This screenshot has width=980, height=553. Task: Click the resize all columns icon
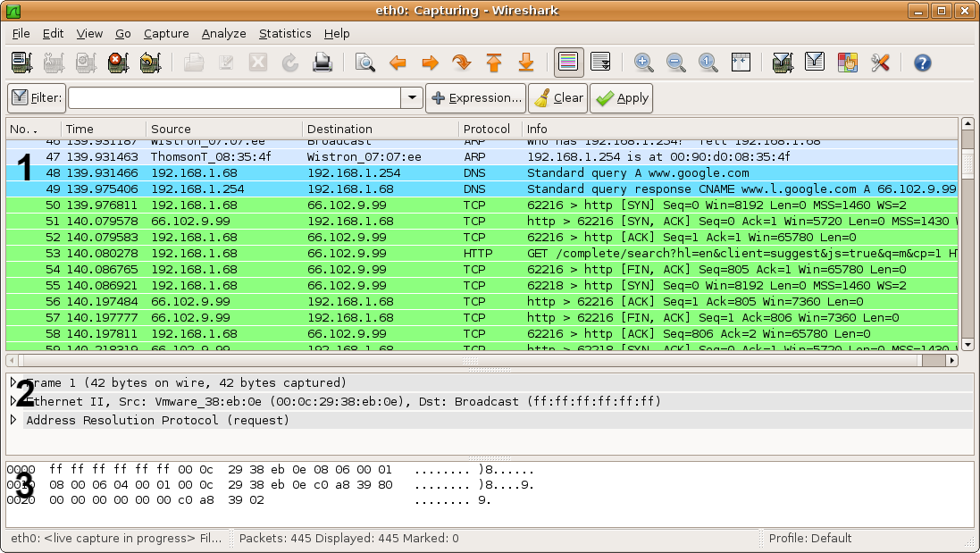tap(741, 63)
